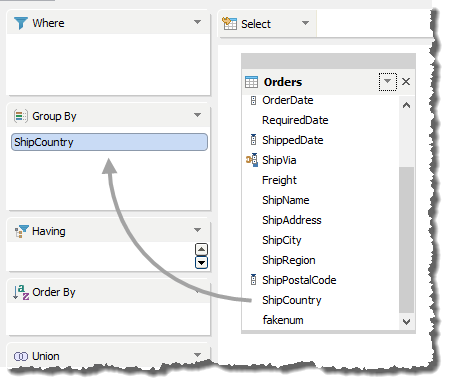Click the Group By header label
Viewport: 450px width, 385px height.
pos(54,116)
